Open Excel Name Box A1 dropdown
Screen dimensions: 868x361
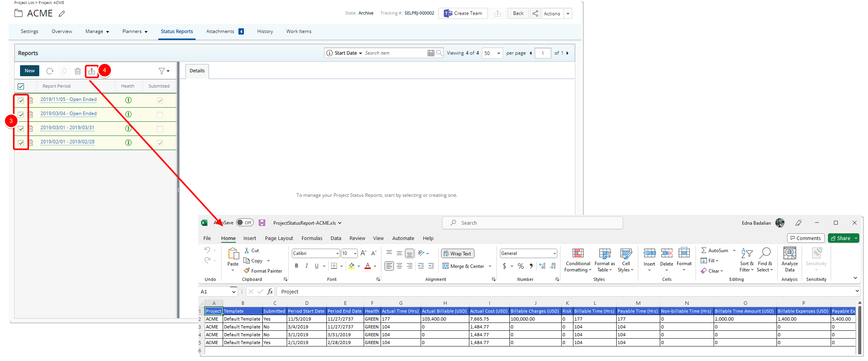234,291
